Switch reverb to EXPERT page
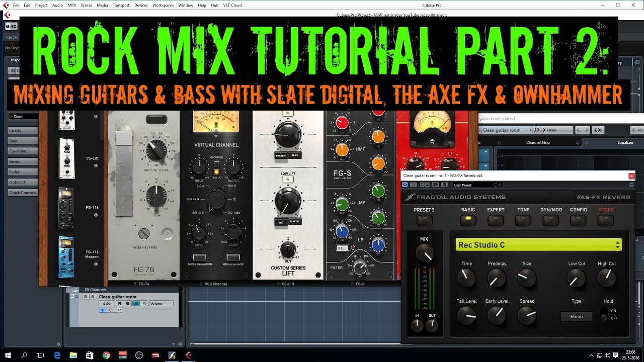Image resolution: width=644 pixels, height=362 pixels. pos(496,219)
